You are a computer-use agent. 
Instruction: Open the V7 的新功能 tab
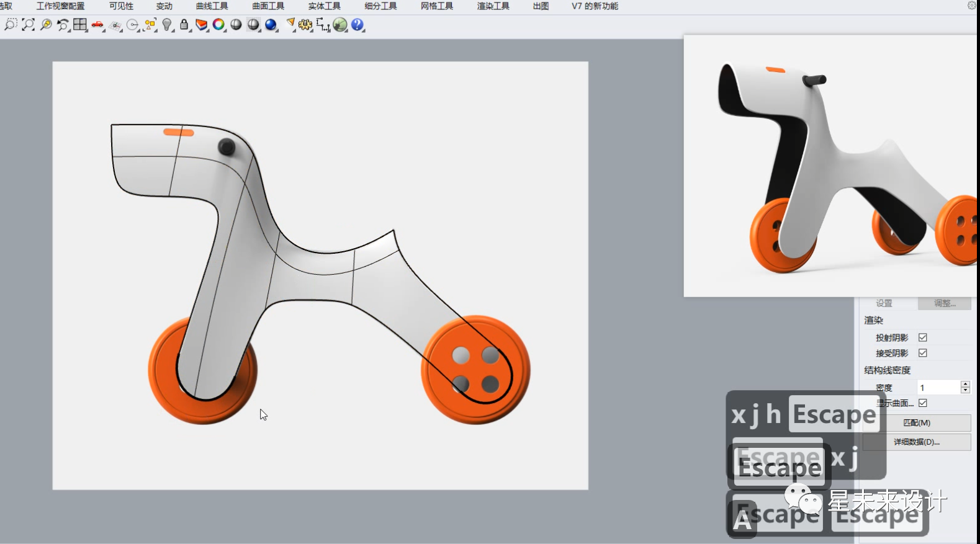pyautogui.click(x=595, y=6)
